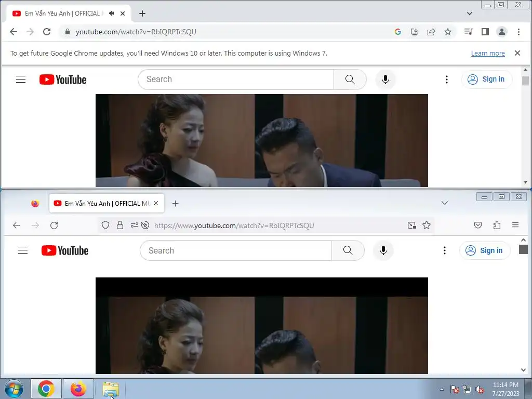Open new tab in Firefox

[x=175, y=203]
